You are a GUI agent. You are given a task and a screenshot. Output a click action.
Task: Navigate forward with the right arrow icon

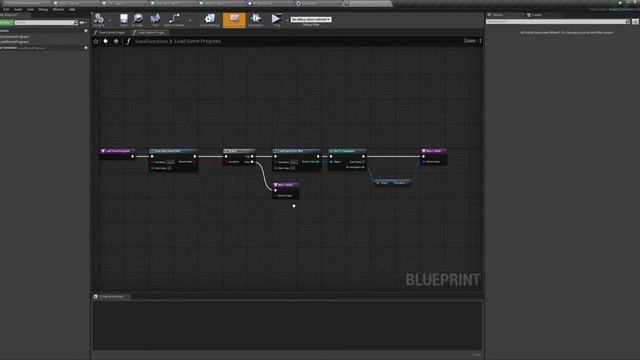[116, 41]
